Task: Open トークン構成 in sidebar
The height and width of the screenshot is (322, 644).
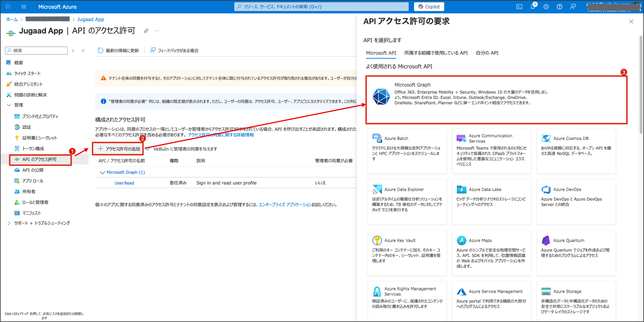Action: click(33, 149)
